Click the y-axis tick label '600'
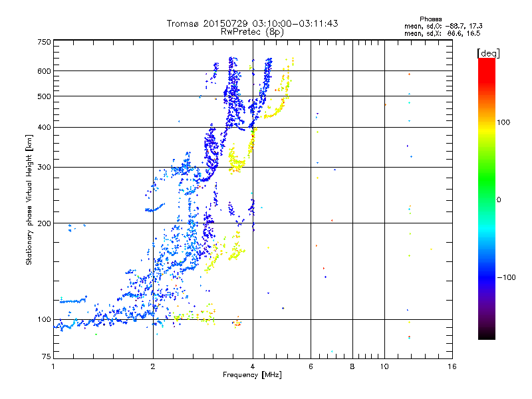 pos(45,71)
